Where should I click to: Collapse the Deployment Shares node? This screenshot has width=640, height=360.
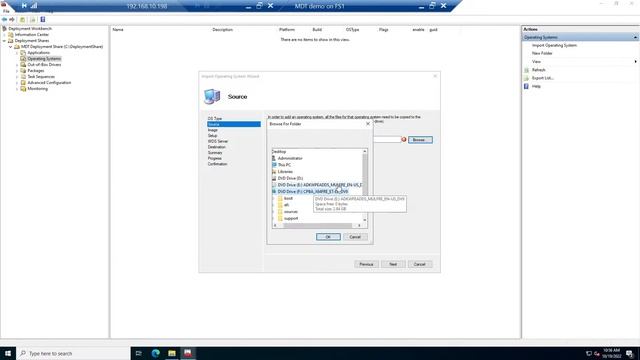point(4,41)
